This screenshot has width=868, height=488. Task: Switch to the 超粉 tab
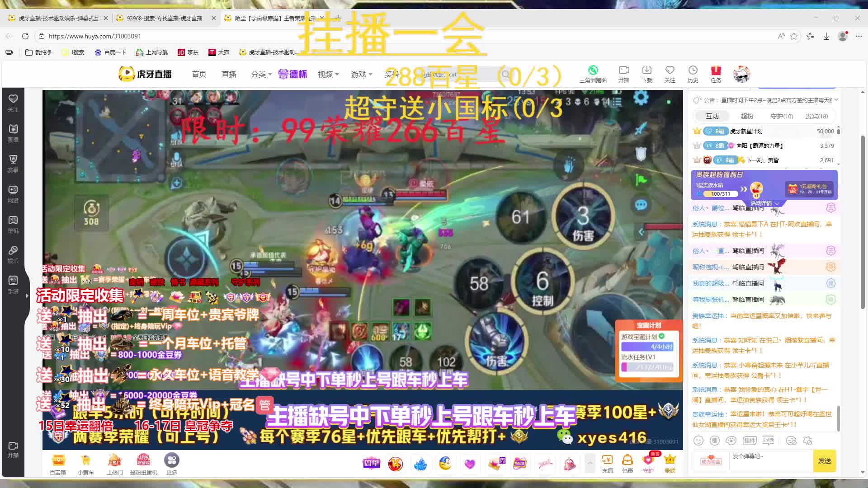pos(747,116)
